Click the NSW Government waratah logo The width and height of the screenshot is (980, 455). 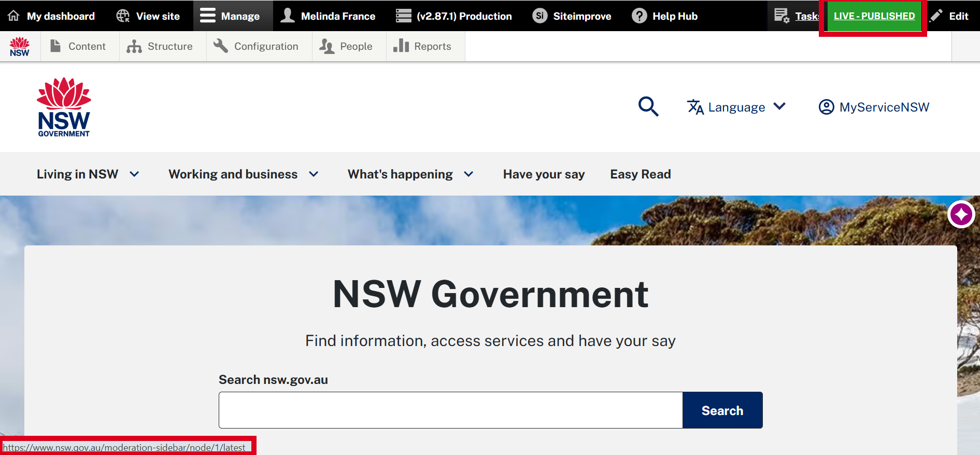64,107
